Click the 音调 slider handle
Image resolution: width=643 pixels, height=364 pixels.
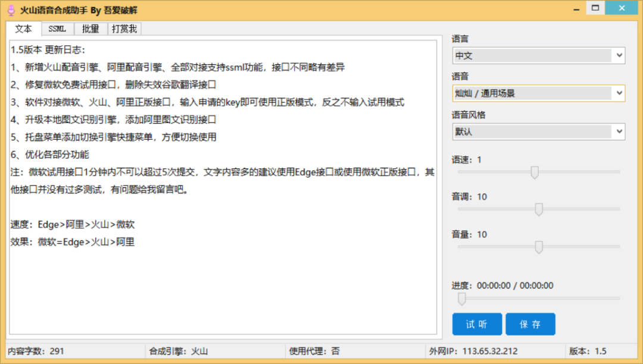point(539,209)
